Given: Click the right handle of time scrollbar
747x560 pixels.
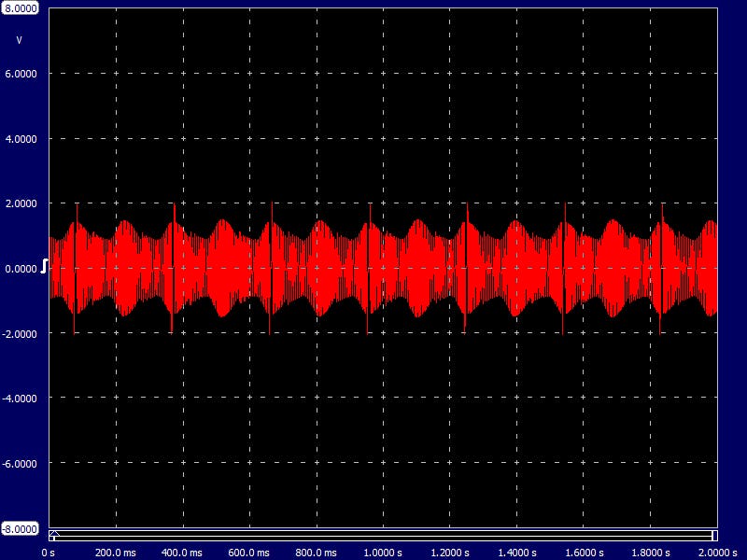Looking at the screenshot, I should (x=714, y=535).
